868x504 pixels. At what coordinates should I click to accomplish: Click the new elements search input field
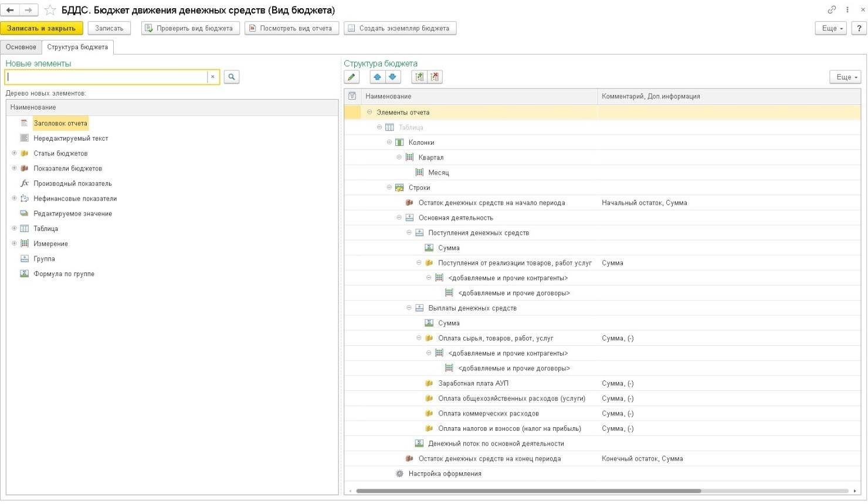point(106,77)
